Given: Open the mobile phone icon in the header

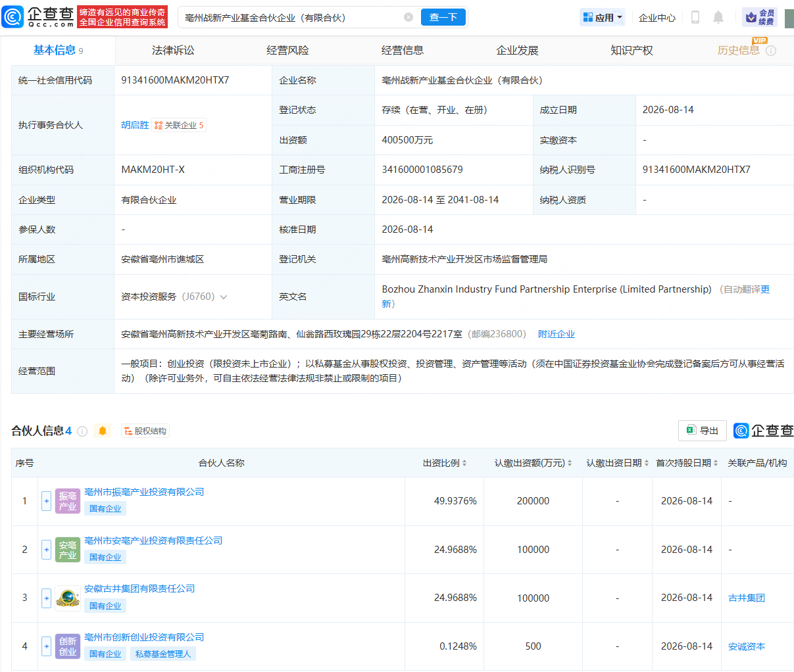Looking at the screenshot, I should point(695,17).
